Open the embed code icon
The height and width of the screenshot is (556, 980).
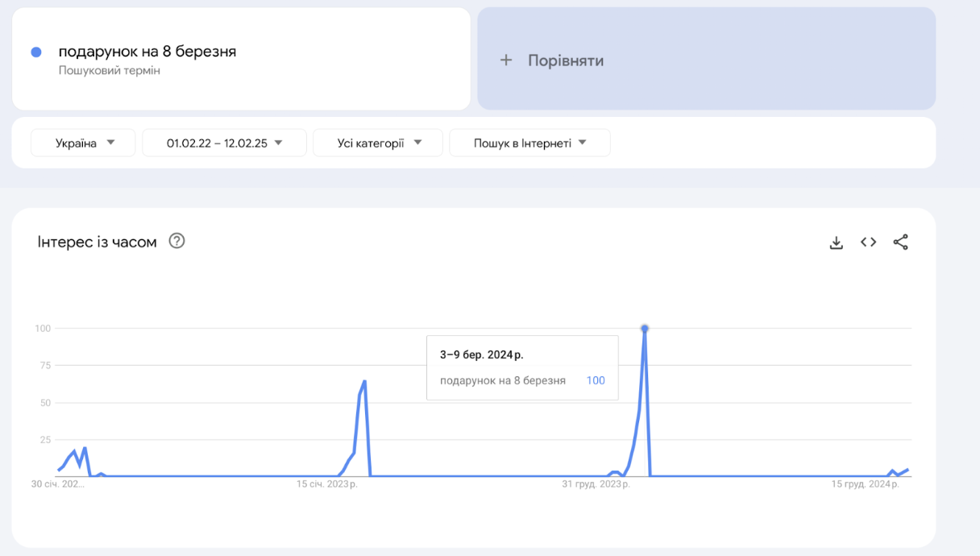point(868,242)
